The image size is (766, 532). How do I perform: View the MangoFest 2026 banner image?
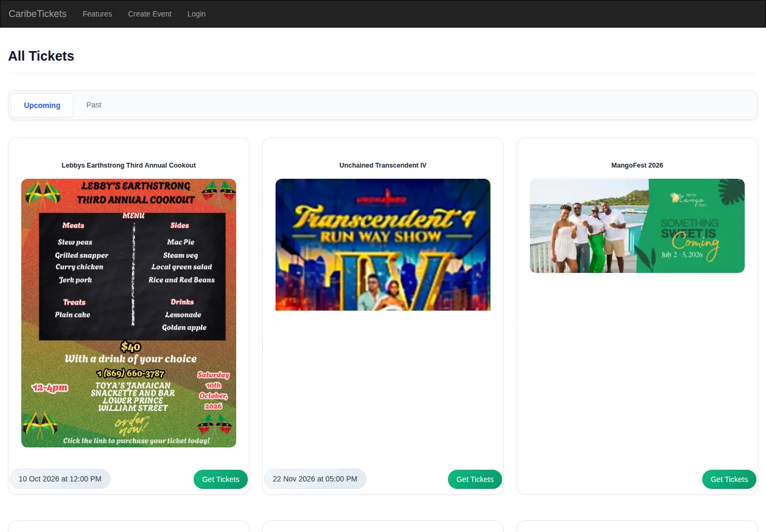coord(637,226)
